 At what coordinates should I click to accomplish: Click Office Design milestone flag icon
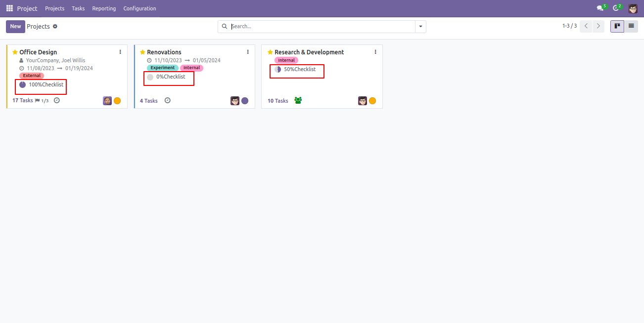(x=38, y=100)
